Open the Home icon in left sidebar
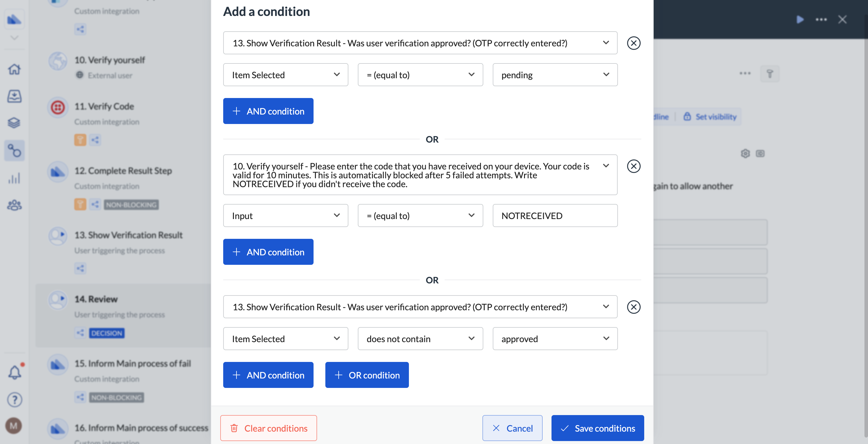The height and width of the screenshot is (444, 868). (x=14, y=69)
